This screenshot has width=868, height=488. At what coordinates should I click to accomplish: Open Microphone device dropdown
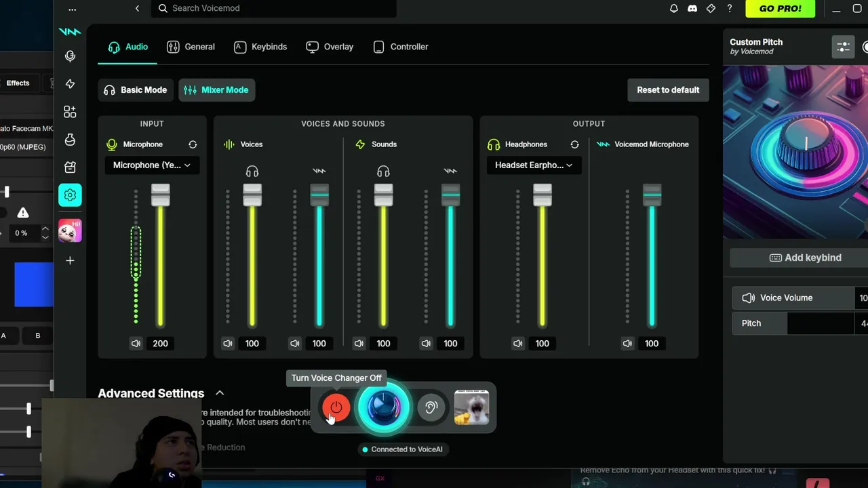click(x=152, y=165)
